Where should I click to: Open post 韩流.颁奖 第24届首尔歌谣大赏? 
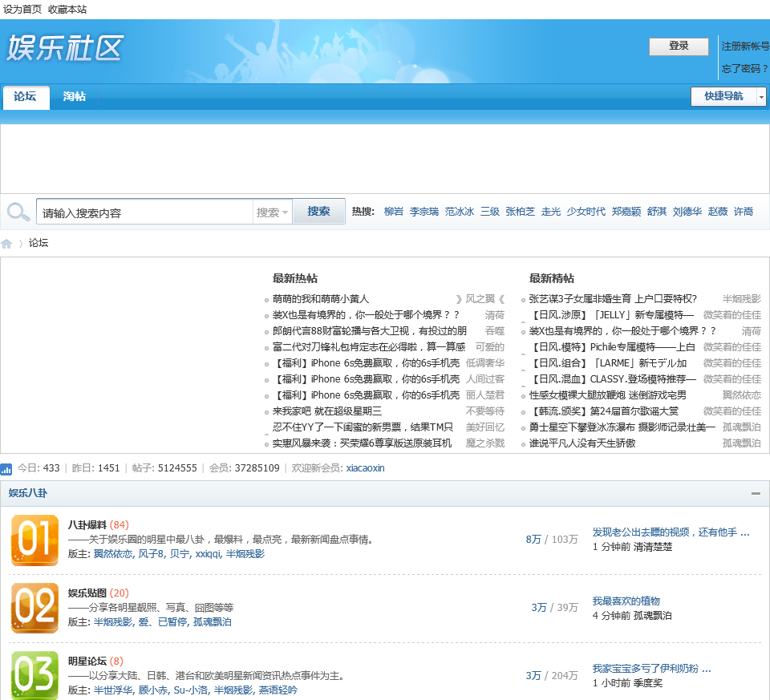[603, 411]
